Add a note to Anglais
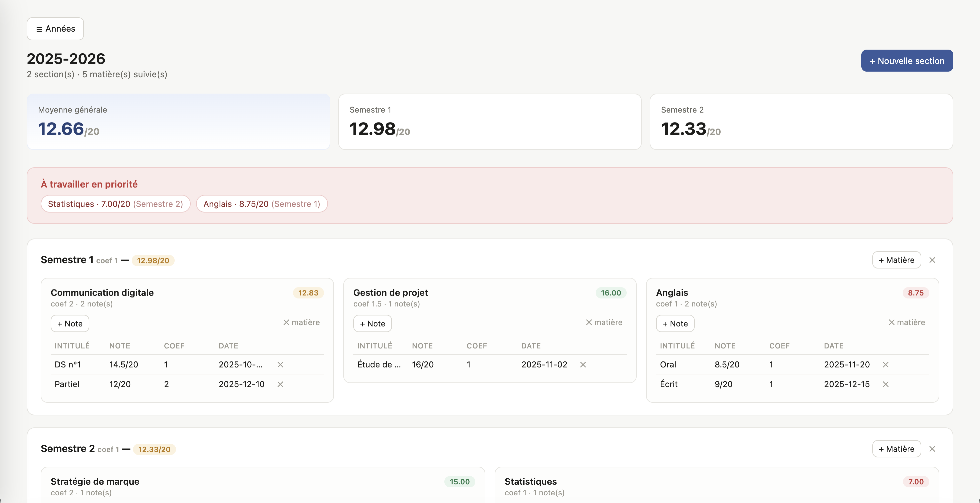 pyautogui.click(x=675, y=323)
